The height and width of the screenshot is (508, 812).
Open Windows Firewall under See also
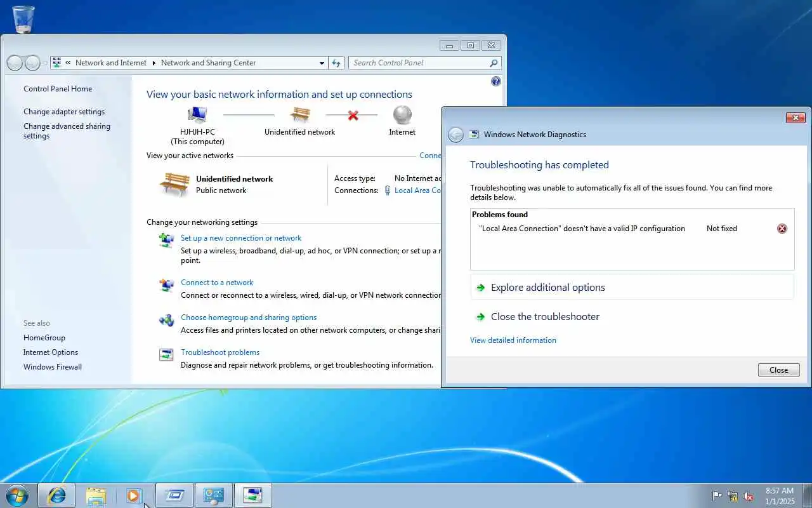pyautogui.click(x=53, y=367)
